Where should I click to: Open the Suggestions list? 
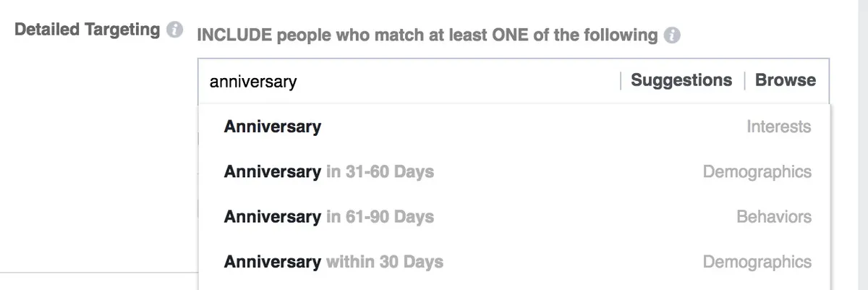681,80
